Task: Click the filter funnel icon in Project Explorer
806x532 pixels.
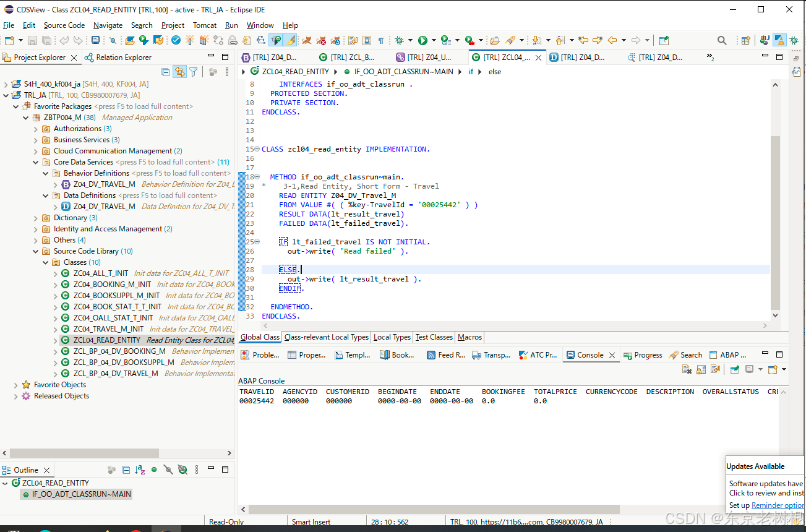Action: point(194,72)
